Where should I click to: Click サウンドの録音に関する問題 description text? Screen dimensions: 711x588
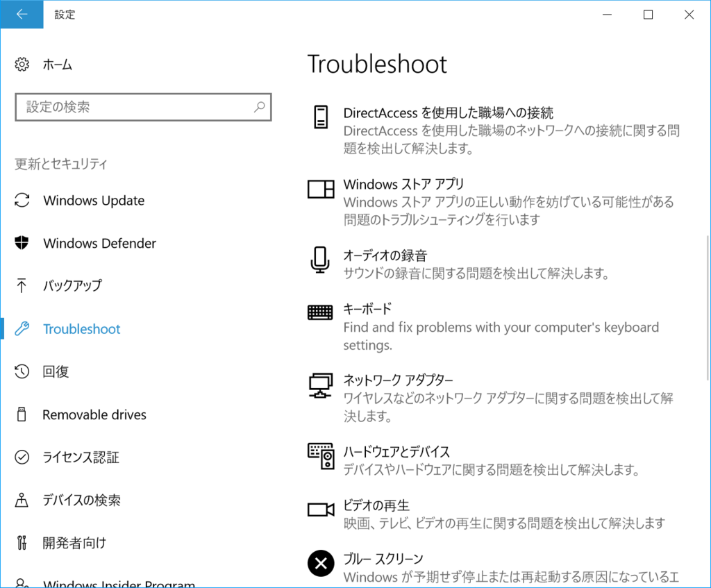tap(476, 274)
